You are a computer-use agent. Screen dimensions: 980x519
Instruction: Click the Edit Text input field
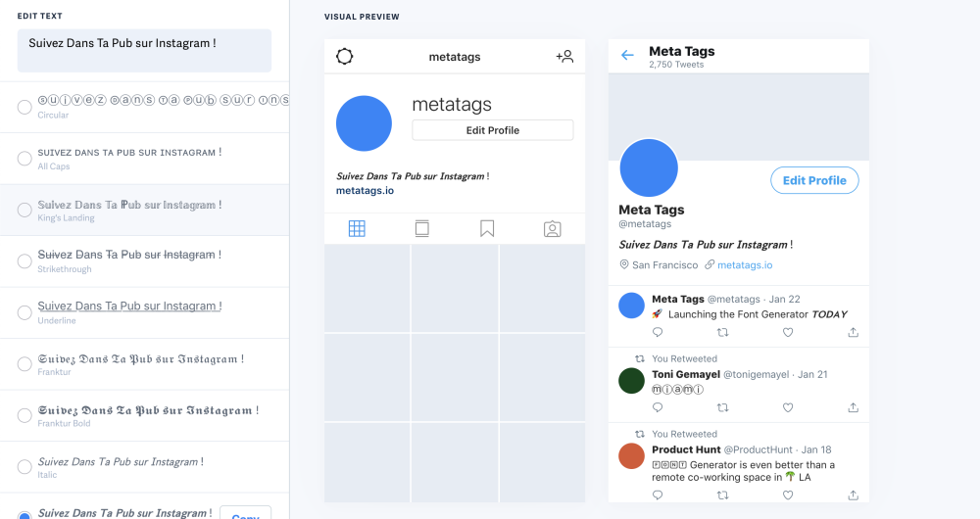144,51
